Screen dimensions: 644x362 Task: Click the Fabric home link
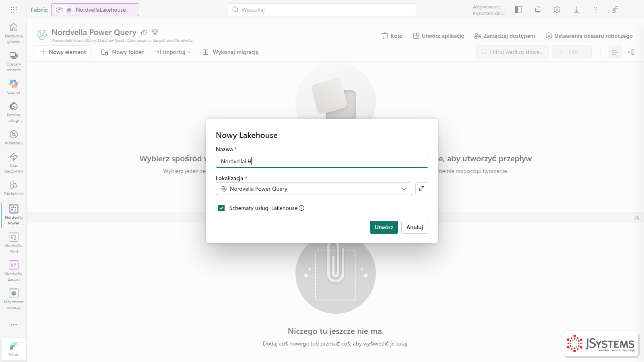39,10
